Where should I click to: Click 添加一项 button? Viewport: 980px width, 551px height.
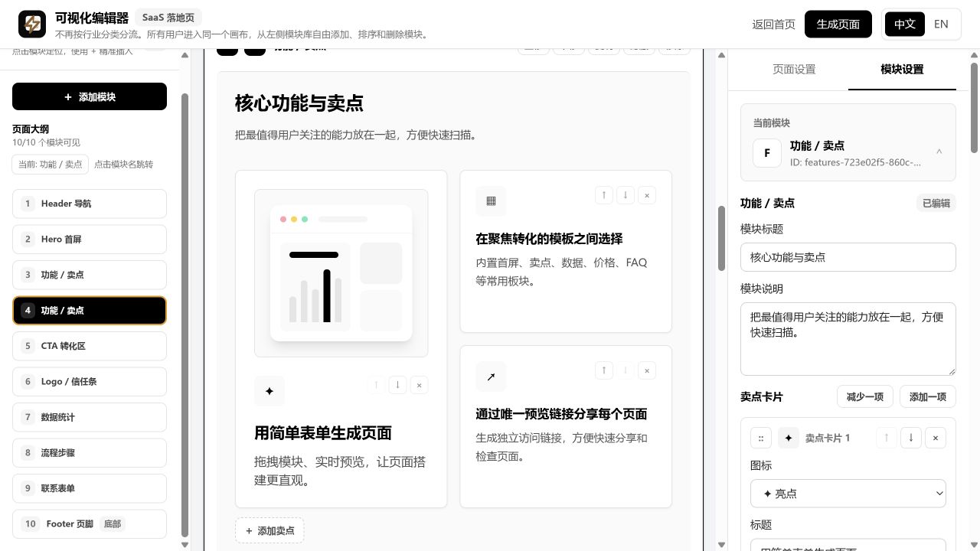[x=928, y=396]
